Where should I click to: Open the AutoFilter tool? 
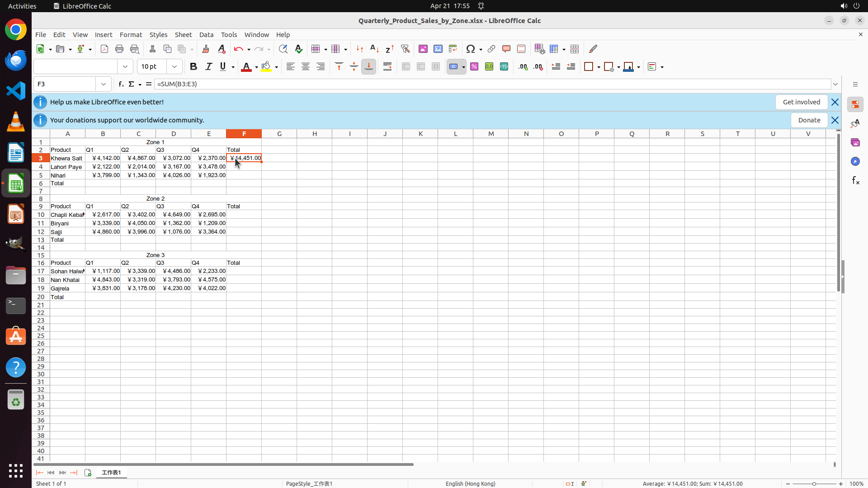pyautogui.click(x=405, y=49)
